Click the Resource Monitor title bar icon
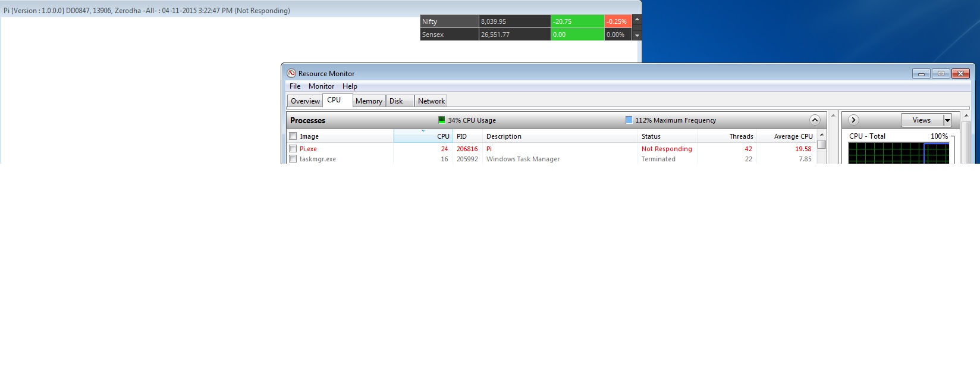 [x=291, y=73]
